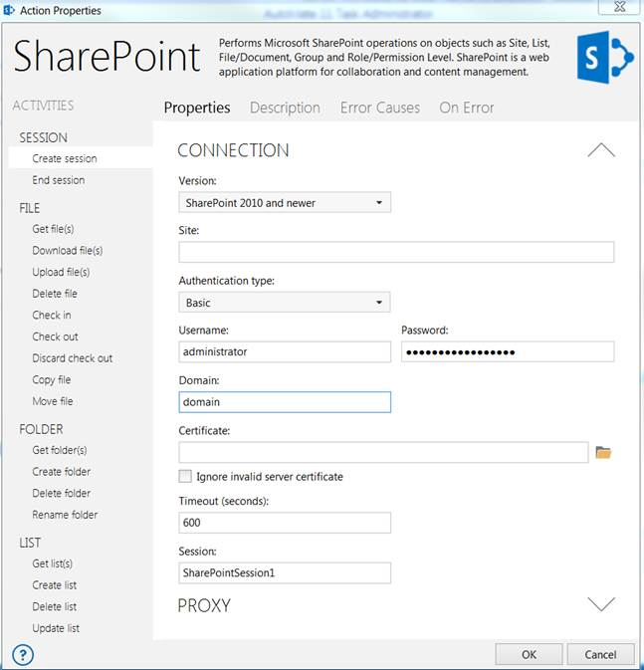Switch to the Description tab
The height and width of the screenshot is (670, 644).
coord(285,108)
